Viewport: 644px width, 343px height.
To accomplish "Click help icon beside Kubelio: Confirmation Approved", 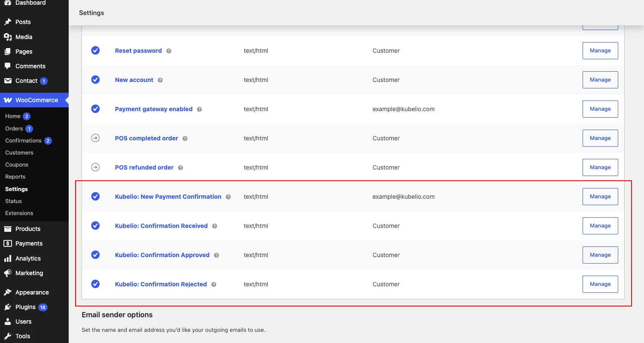I will [x=216, y=255].
